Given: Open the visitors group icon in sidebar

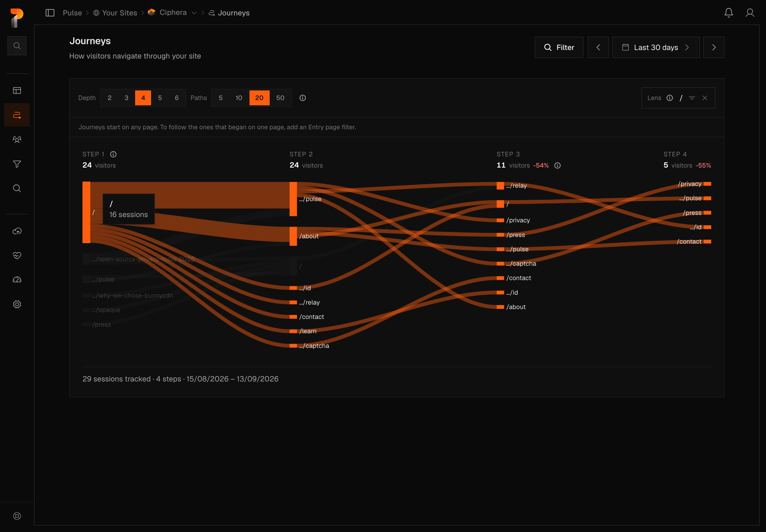Looking at the screenshot, I should (x=17, y=140).
